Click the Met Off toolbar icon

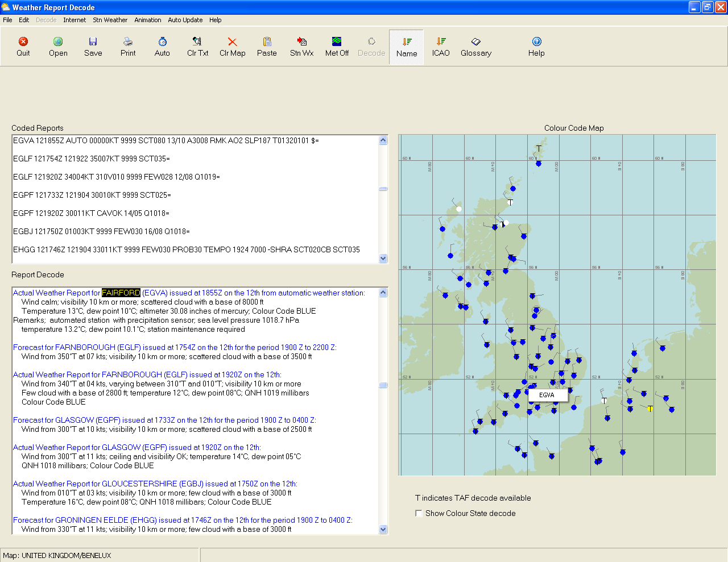pyautogui.click(x=337, y=47)
